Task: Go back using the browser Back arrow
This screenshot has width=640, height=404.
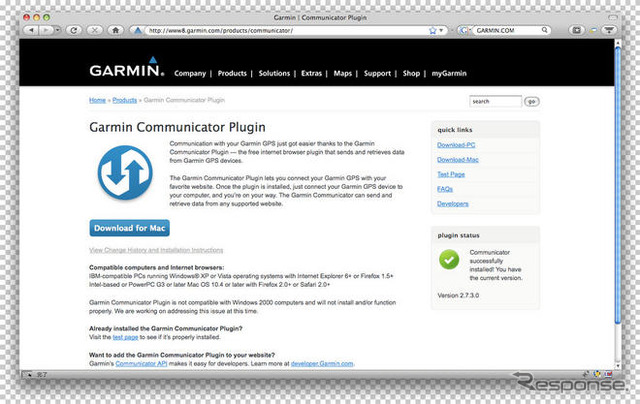Action: coord(31,30)
